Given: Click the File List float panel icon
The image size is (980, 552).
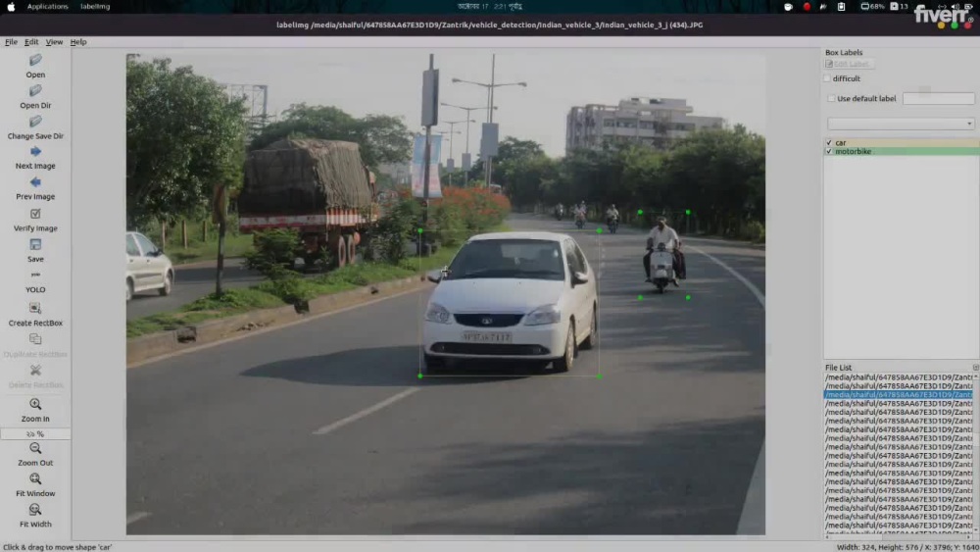Looking at the screenshot, I should click(976, 368).
